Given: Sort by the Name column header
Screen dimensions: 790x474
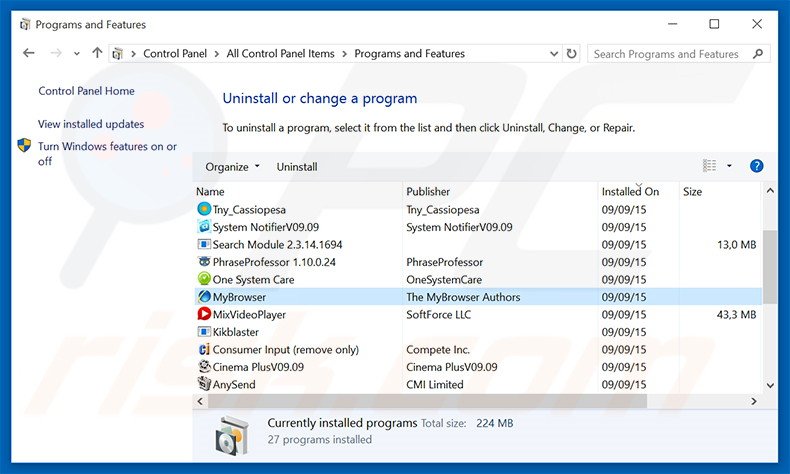Looking at the screenshot, I should (298, 191).
